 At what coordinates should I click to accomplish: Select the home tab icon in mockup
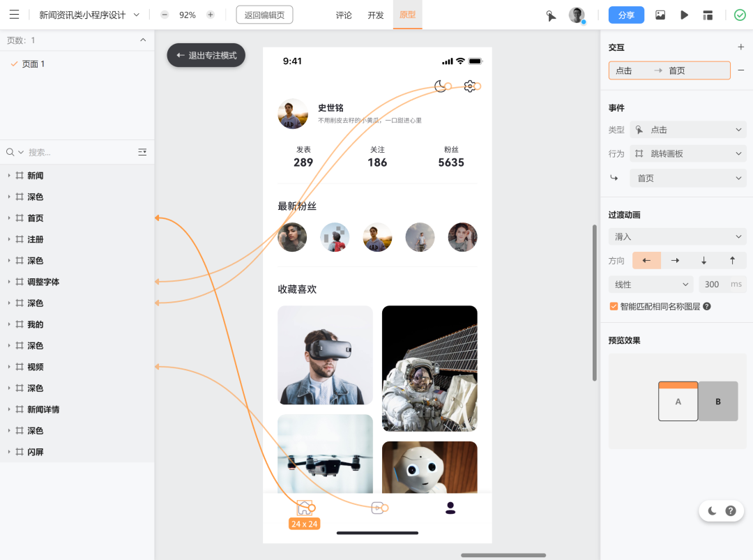[305, 508]
